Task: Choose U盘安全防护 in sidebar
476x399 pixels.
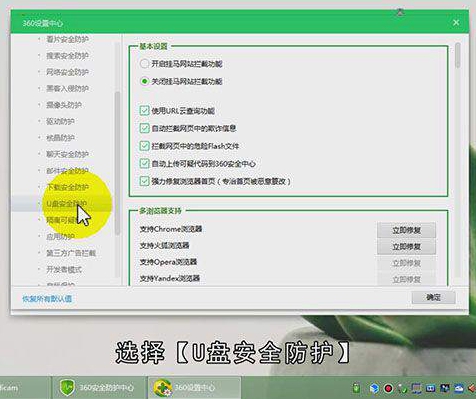Action: [x=67, y=204]
